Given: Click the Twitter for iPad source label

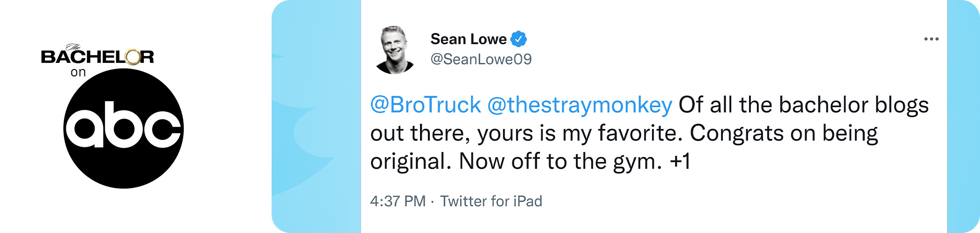Looking at the screenshot, I should click(491, 201).
